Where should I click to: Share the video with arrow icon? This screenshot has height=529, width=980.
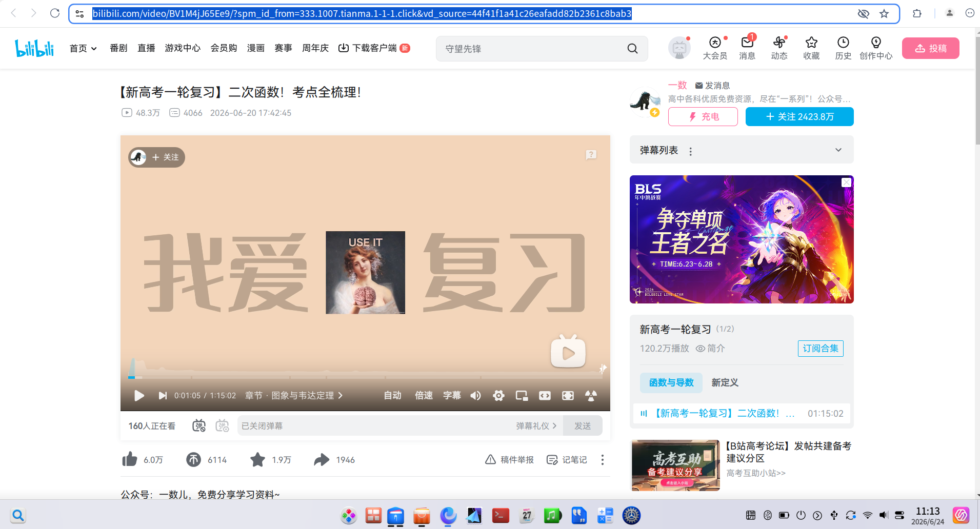322,459
